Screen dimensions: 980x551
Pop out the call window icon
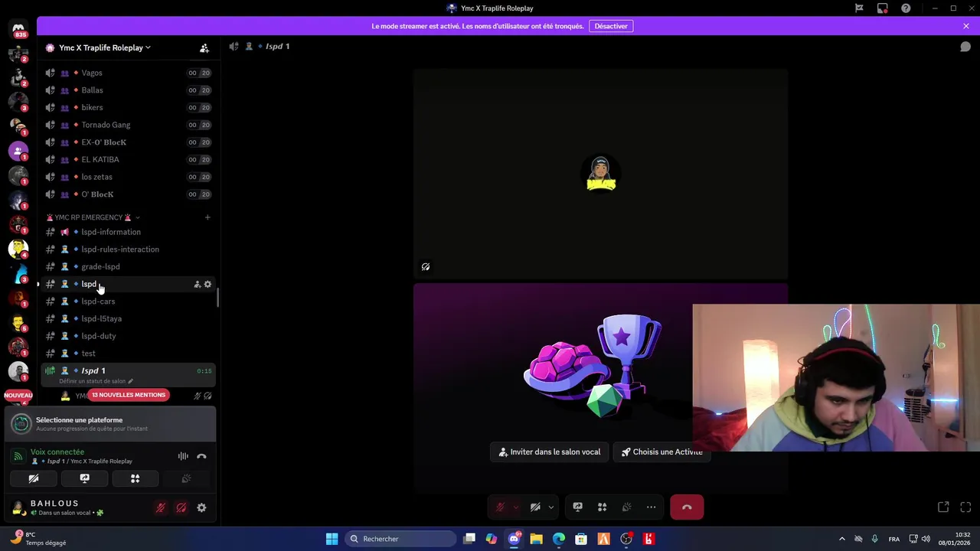(x=943, y=507)
